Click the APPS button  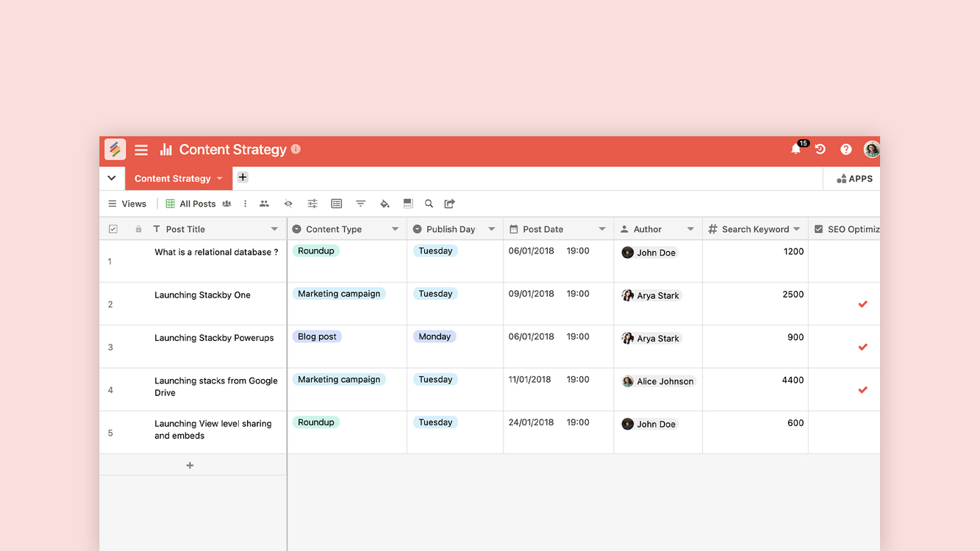pyautogui.click(x=854, y=179)
